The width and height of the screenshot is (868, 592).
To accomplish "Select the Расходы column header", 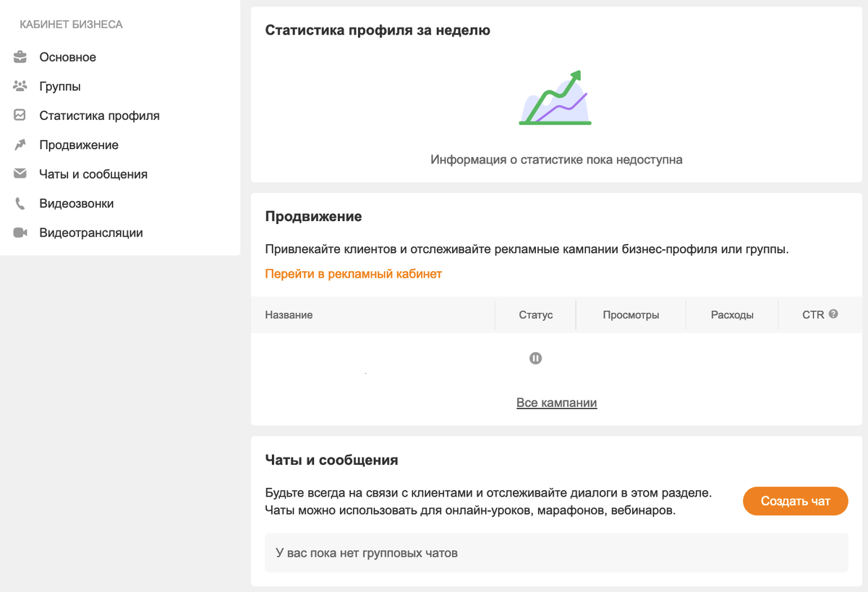I will pos(731,314).
